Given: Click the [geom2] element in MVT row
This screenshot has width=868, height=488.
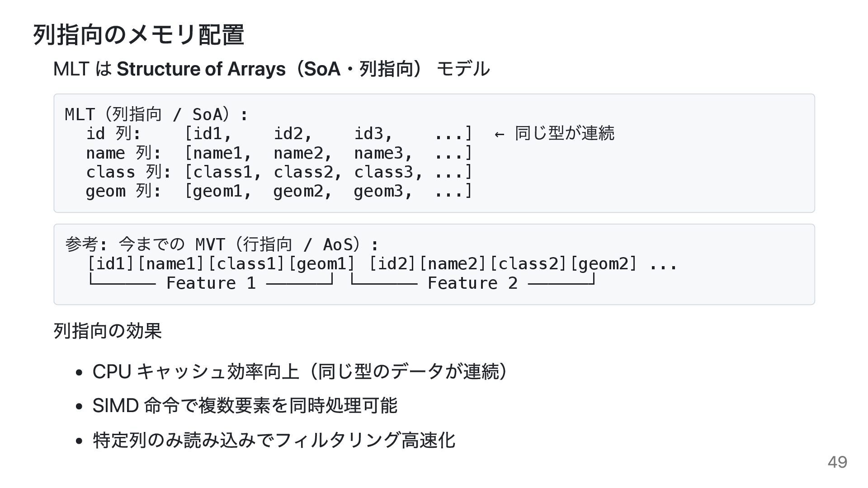Looking at the screenshot, I should pyautogui.click(x=603, y=263).
